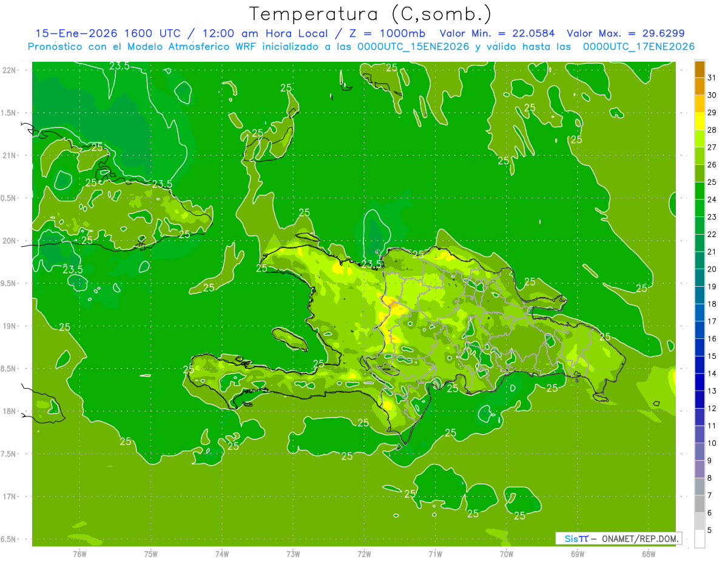Screen dimensions: 728x562
Task: Click the colorbar label 22
Action: point(712,234)
